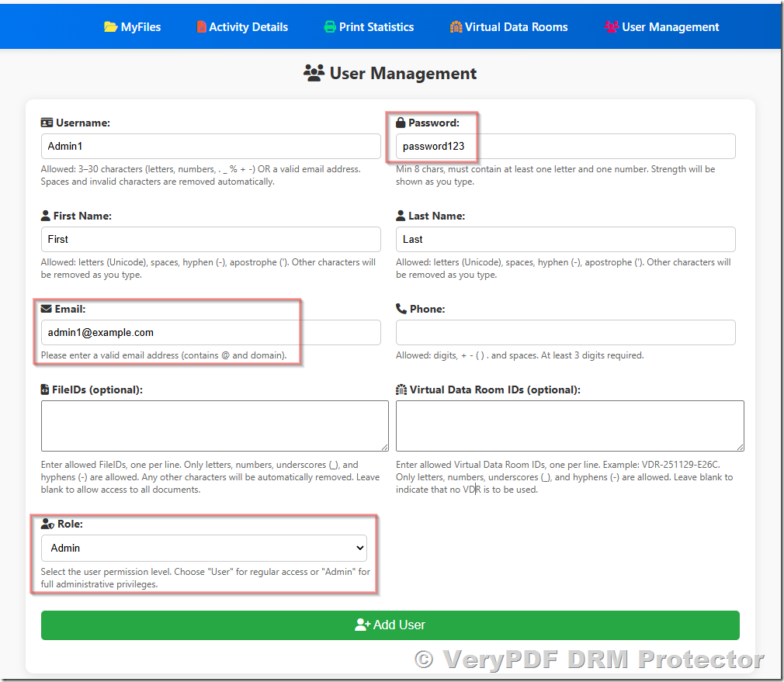Click the phone receiver icon near Phone label
This screenshot has width=784, height=682.
tap(401, 308)
